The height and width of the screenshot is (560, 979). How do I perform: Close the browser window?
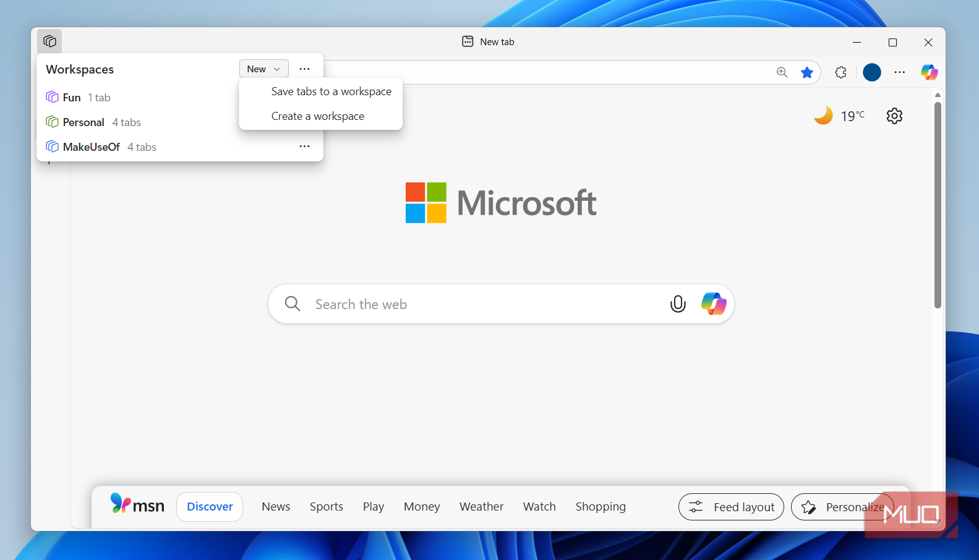pos(928,42)
